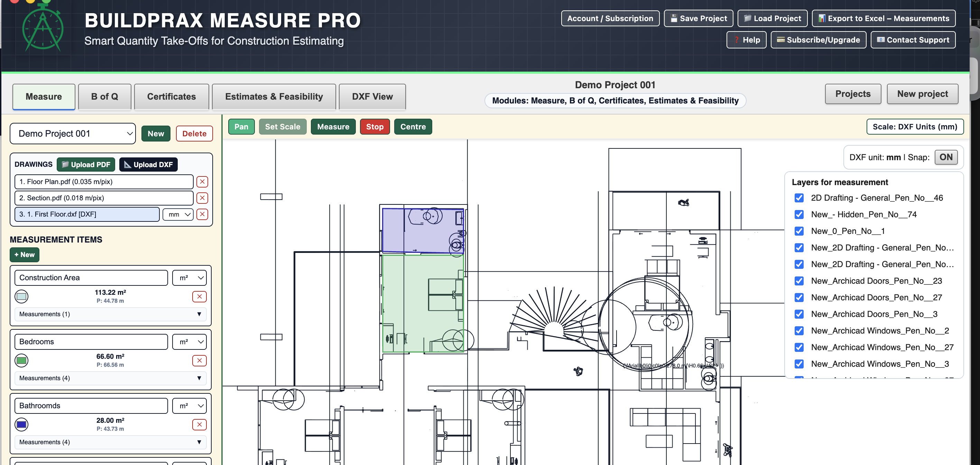
Task: Click the Contact Support button
Action: (913, 40)
